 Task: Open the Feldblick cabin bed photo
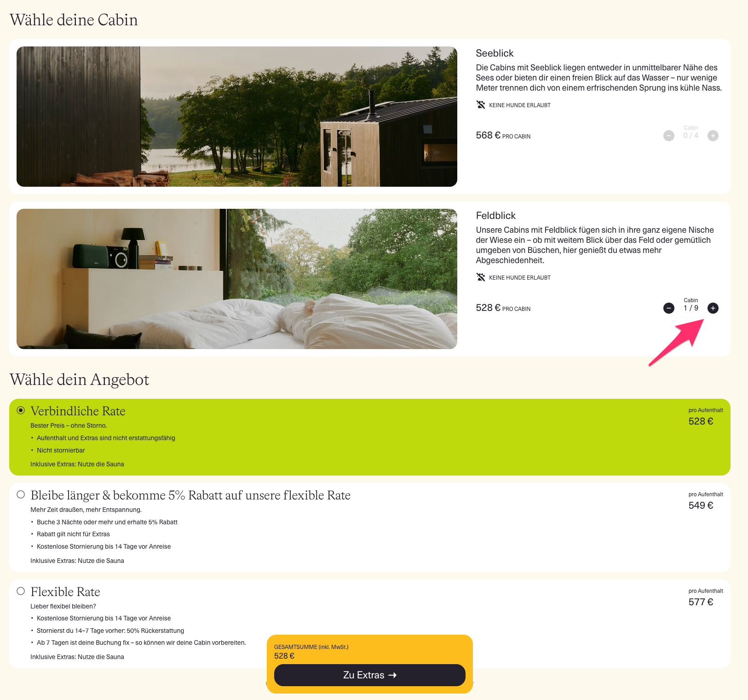tap(237, 279)
